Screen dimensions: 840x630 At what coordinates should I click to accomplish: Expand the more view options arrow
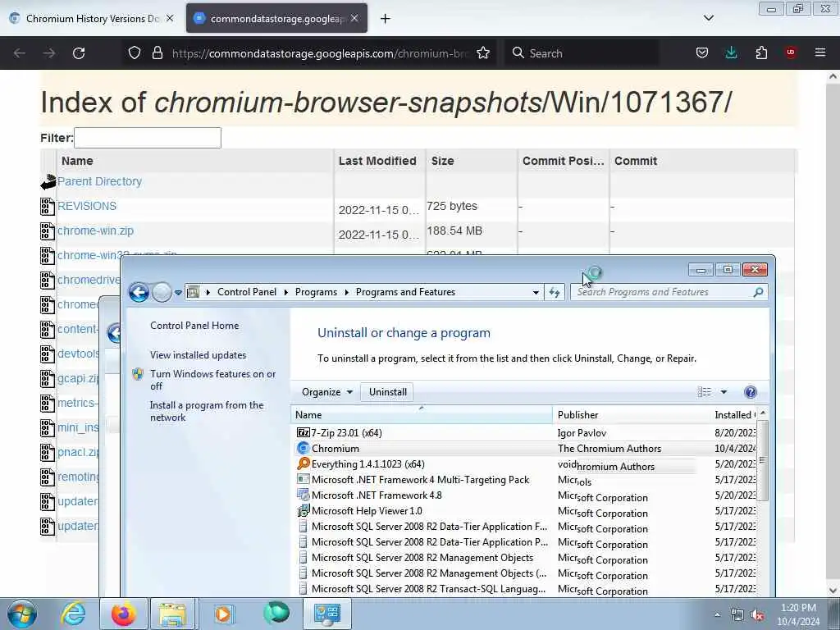coord(724,392)
